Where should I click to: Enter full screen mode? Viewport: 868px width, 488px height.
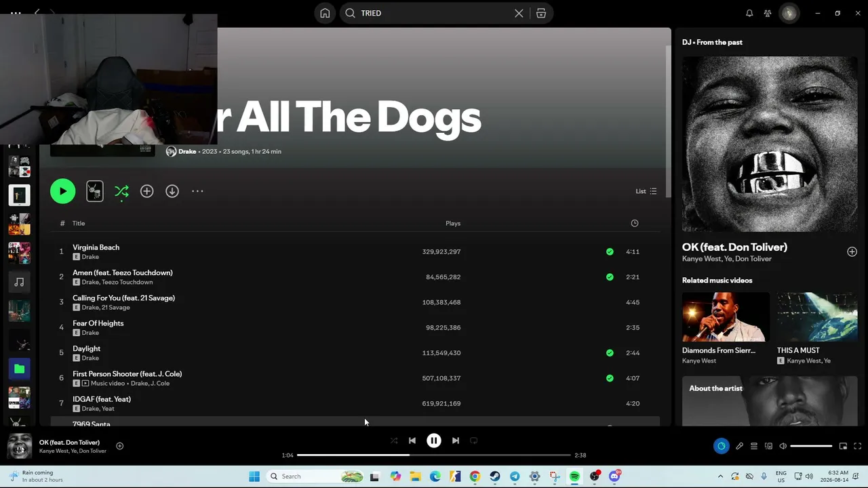click(857, 446)
